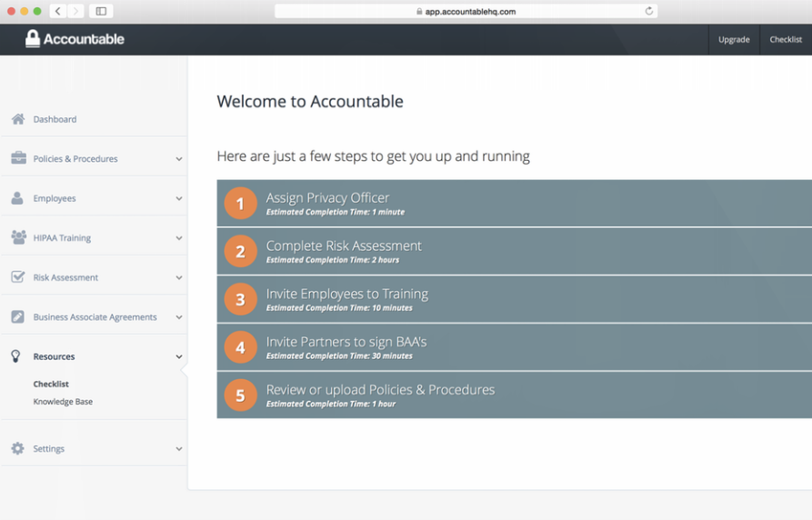
Task: Click 'Estimated Completion Time: 30 minutes' text
Action: [x=339, y=355]
